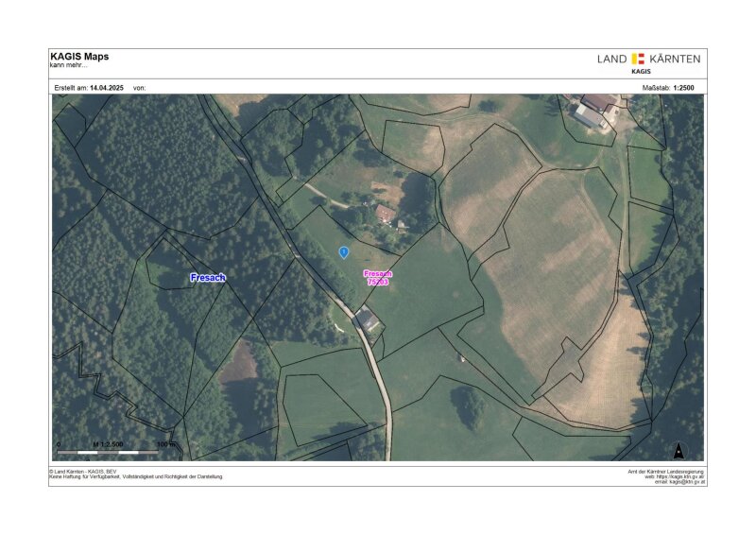The image size is (756, 535).
Task: Click the blue Fresach place name label
Action: (x=208, y=278)
